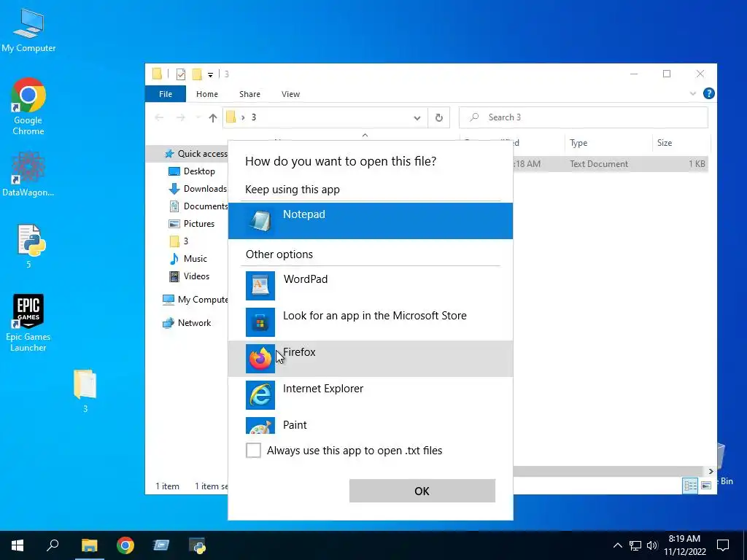The image size is (747, 560).
Task: Click the 1 KB size cell in the file row
Action: pos(697,164)
